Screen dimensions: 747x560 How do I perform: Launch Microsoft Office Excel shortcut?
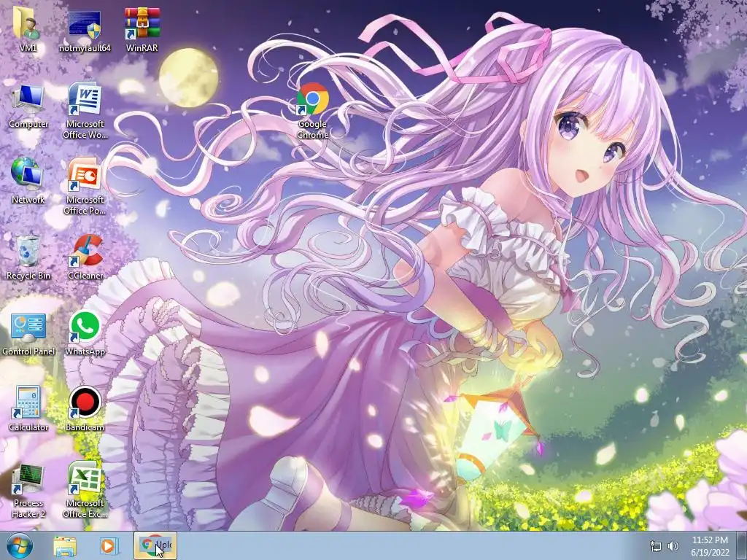[x=85, y=489]
